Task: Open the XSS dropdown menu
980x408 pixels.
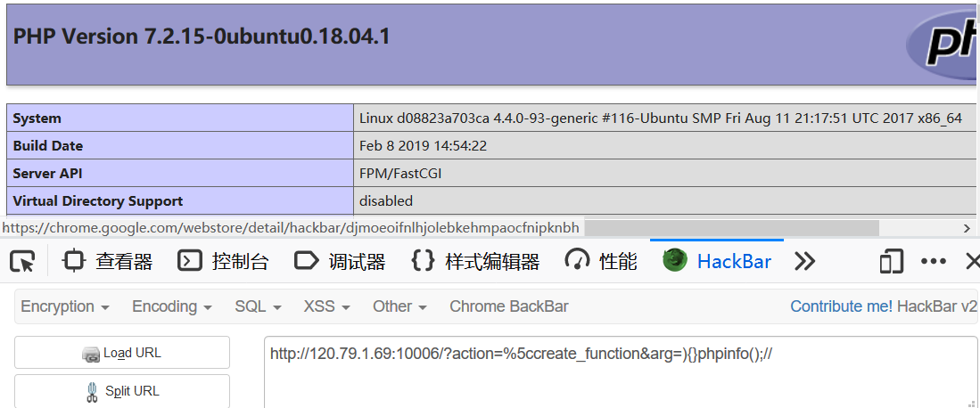Action: pos(327,306)
